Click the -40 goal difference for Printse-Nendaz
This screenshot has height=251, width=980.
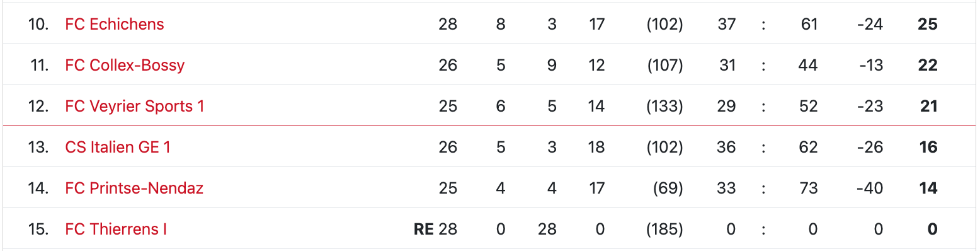click(870, 188)
